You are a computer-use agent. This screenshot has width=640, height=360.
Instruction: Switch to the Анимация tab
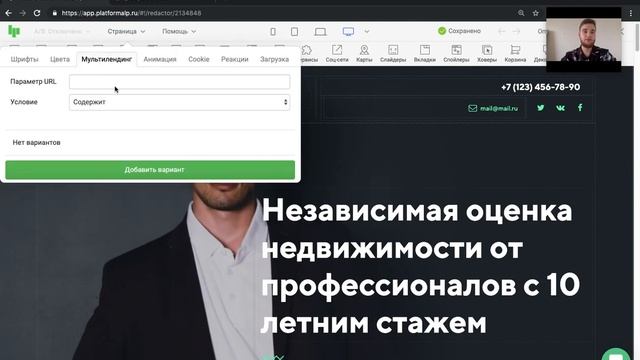(x=160, y=59)
